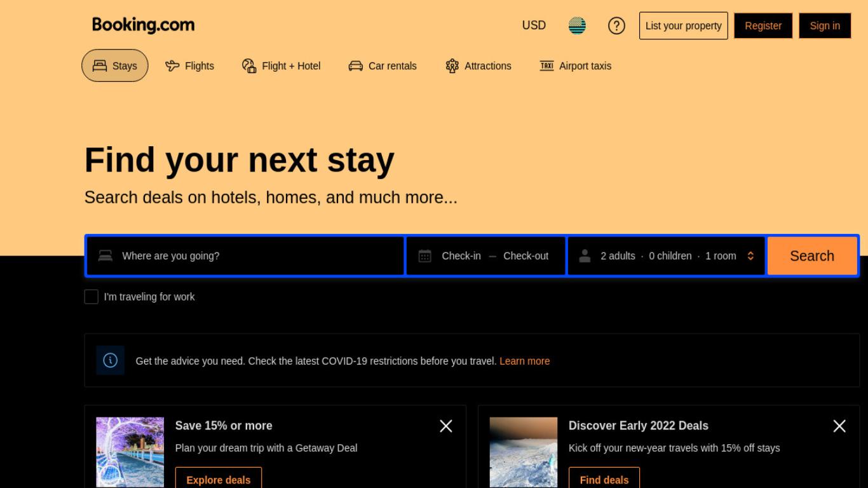Screen dimensions: 868x488
Task: Switch to the Flight + Hotel tab
Action: click(281, 65)
